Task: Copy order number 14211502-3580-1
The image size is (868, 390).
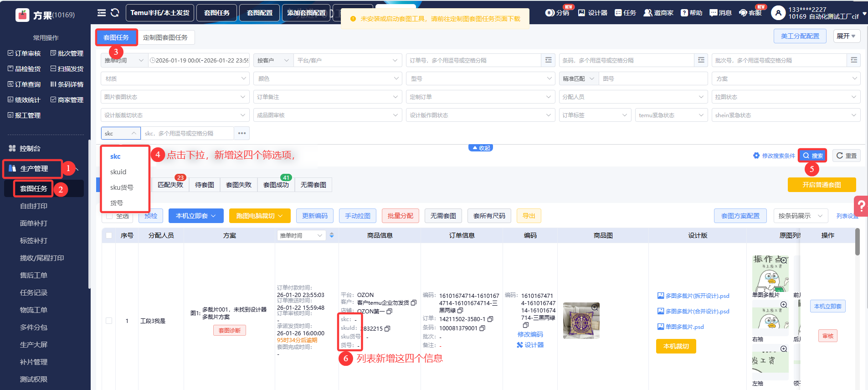Action: [x=490, y=319]
